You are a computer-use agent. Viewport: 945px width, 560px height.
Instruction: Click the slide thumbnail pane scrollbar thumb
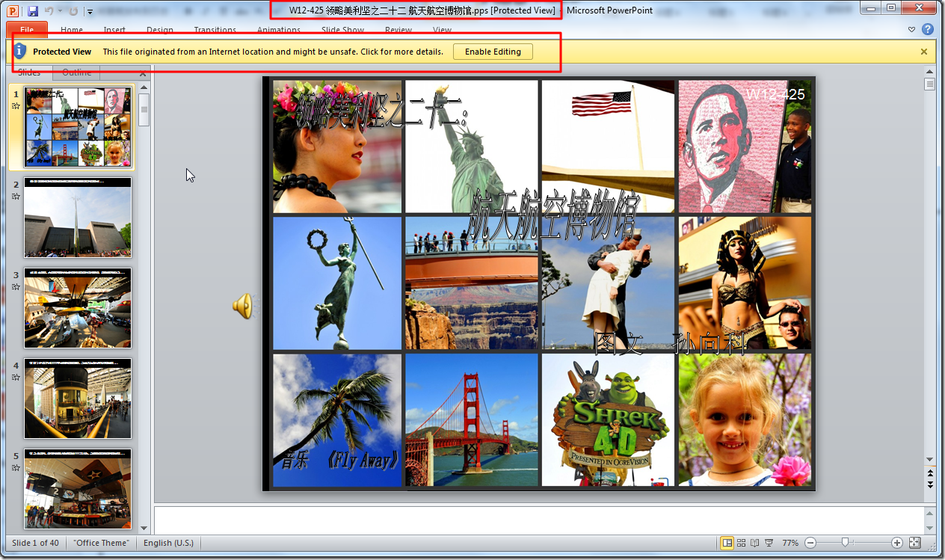coord(144,109)
